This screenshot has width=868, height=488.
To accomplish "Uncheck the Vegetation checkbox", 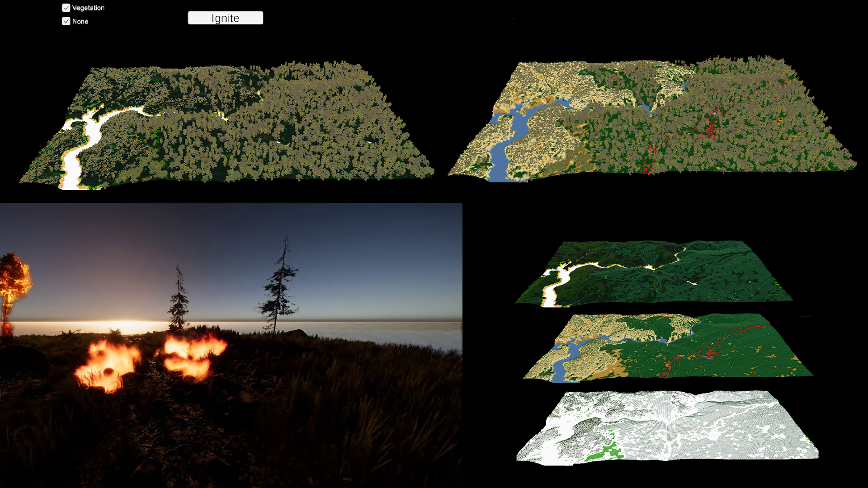I will click(66, 8).
